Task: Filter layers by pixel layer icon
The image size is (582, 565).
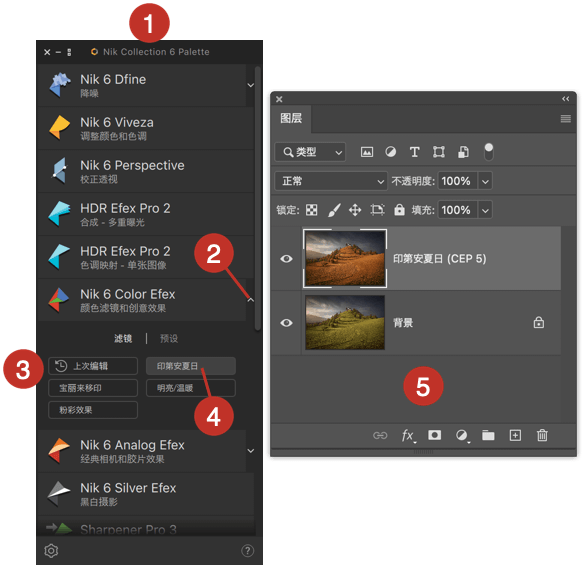Action: tap(367, 152)
